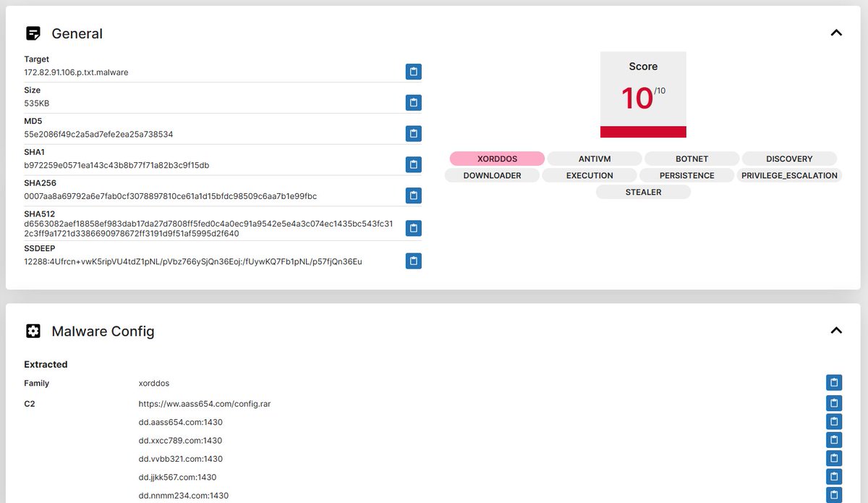The width and height of the screenshot is (868, 503).
Task: Collapse the General section
Action: 836,33
